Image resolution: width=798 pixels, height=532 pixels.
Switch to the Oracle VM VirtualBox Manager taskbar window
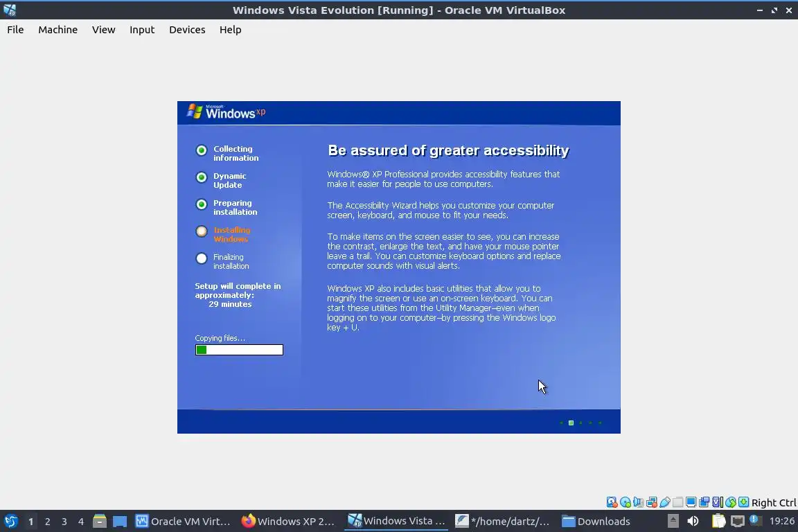[x=183, y=522]
